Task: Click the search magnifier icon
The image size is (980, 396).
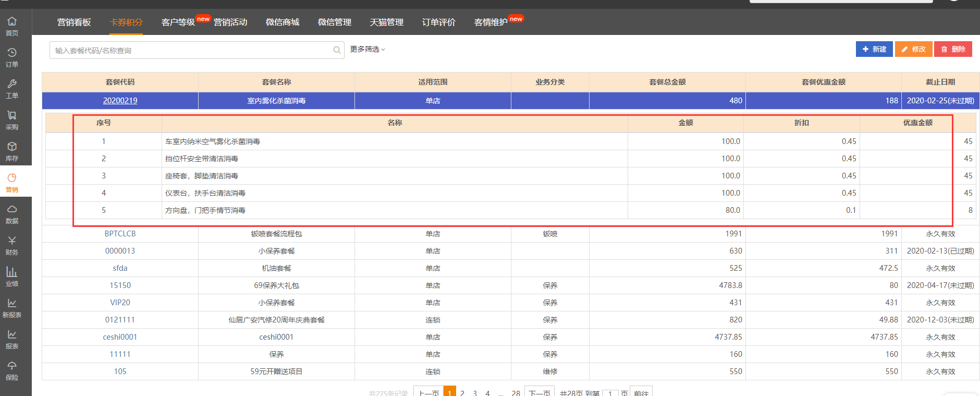Action: point(337,50)
